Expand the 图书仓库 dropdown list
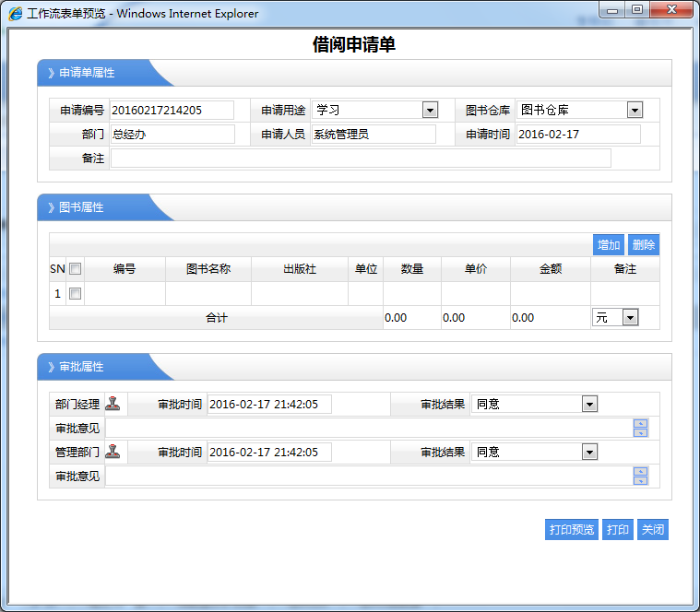 pos(635,111)
